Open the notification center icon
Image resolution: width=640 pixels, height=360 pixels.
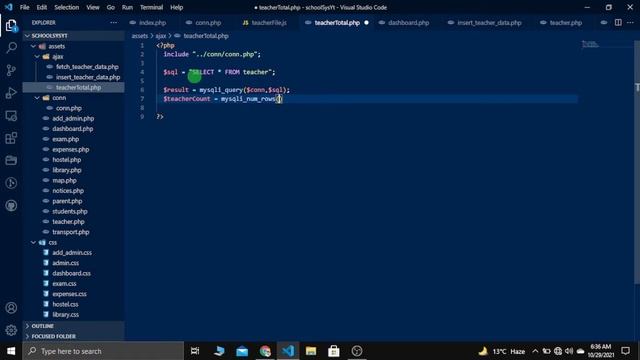tap(625, 351)
